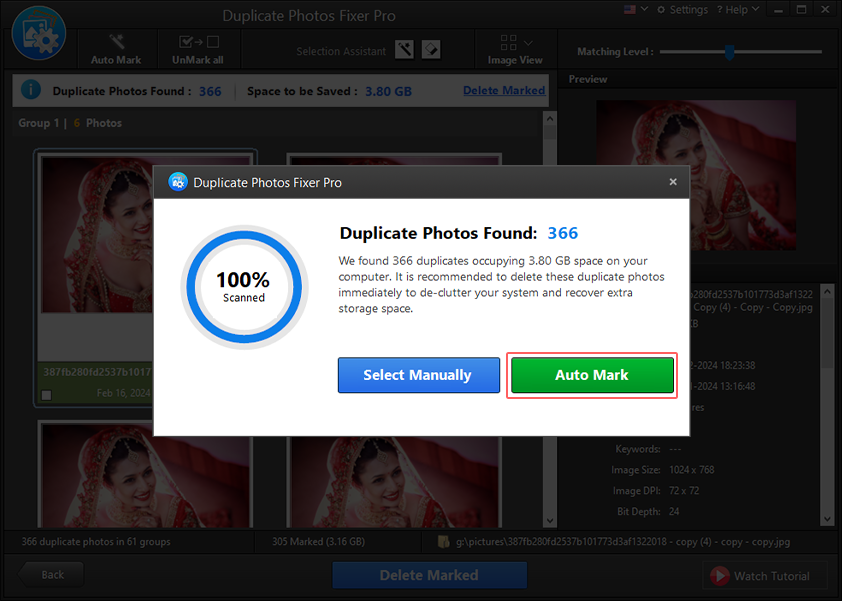Open Selection Assistant wand tool
This screenshot has width=842, height=601.
[x=404, y=50]
